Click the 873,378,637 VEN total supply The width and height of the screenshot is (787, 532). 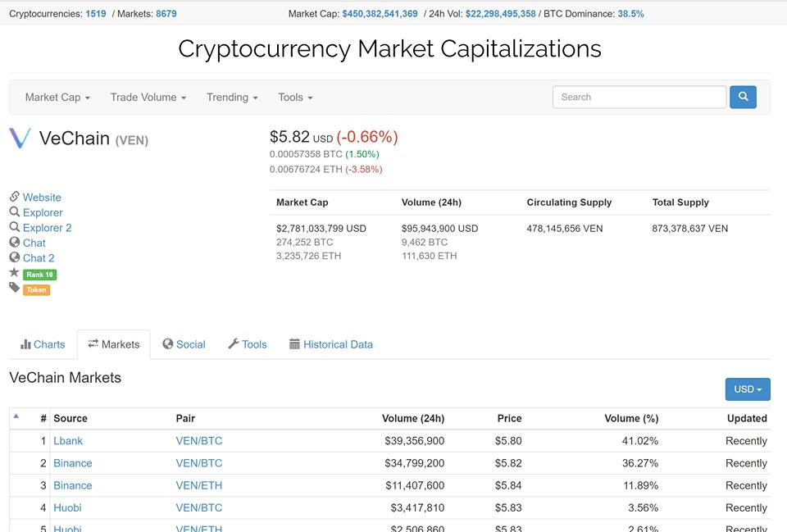[x=690, y=229]
